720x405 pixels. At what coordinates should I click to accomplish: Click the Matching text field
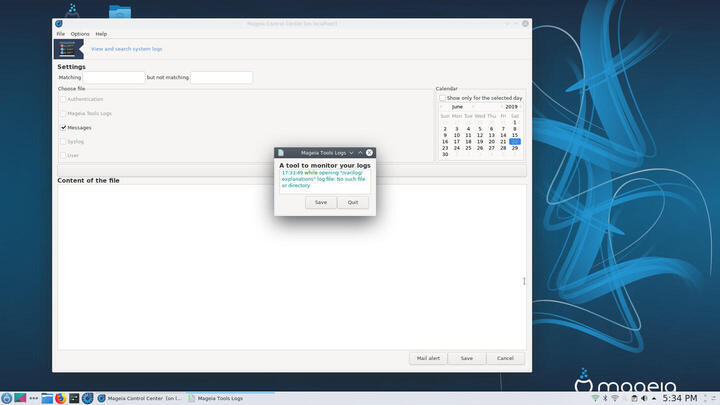point(114,78)
